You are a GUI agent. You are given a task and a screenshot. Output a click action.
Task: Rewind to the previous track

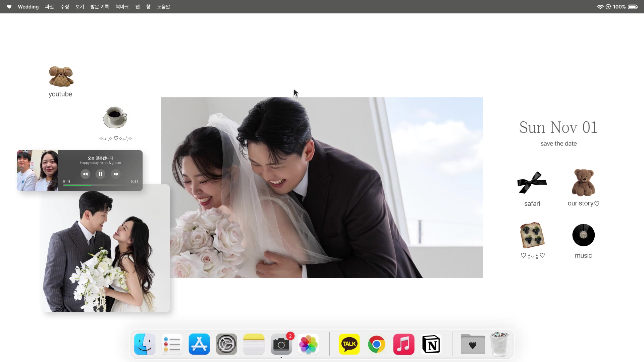click(85, 174)
